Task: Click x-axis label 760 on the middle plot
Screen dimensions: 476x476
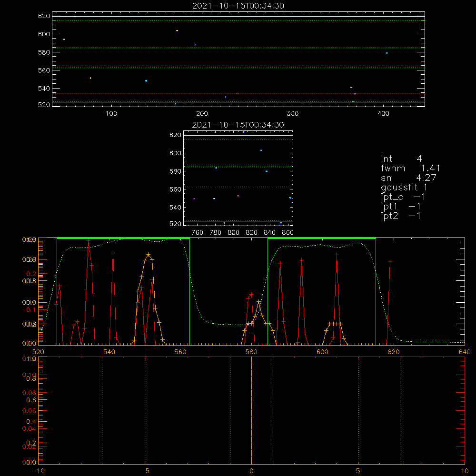Action: (198, 233)
